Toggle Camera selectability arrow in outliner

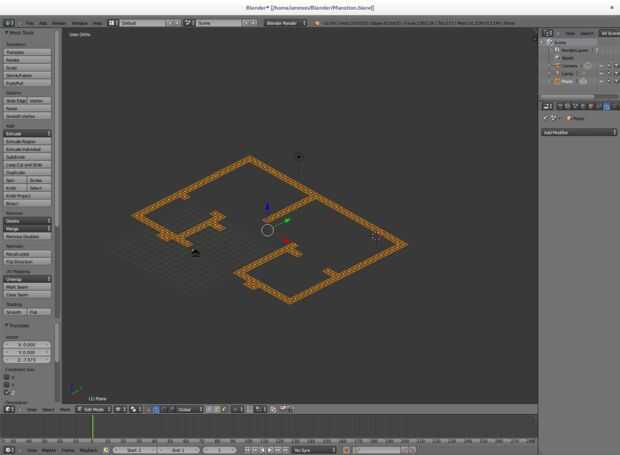pyautogui.click(x=609, y=66)
